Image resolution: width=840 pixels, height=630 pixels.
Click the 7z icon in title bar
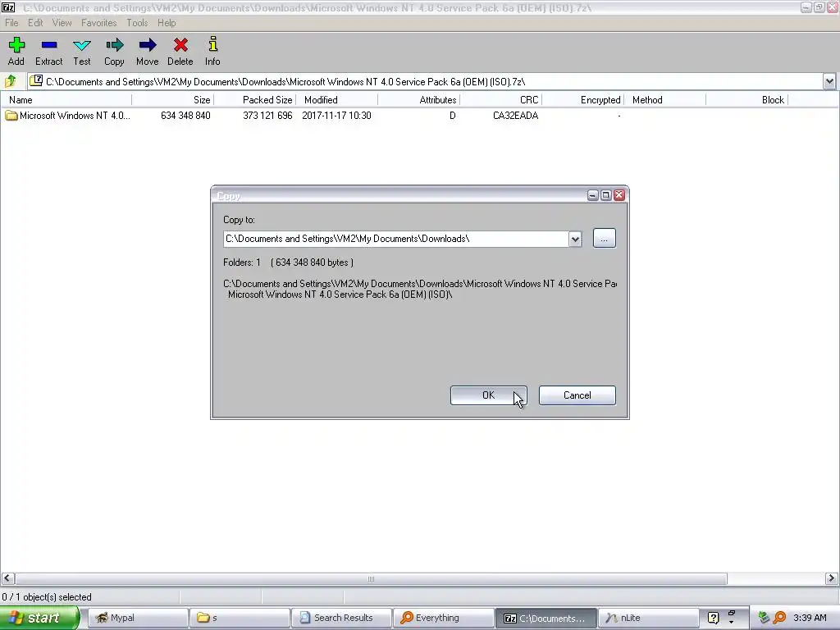point(8,7)
